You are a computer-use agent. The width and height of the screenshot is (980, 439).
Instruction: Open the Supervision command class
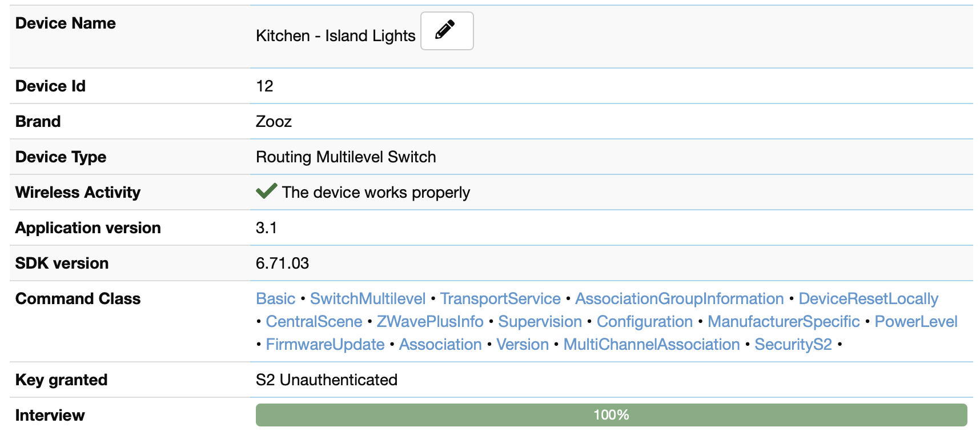coord(540,322)
